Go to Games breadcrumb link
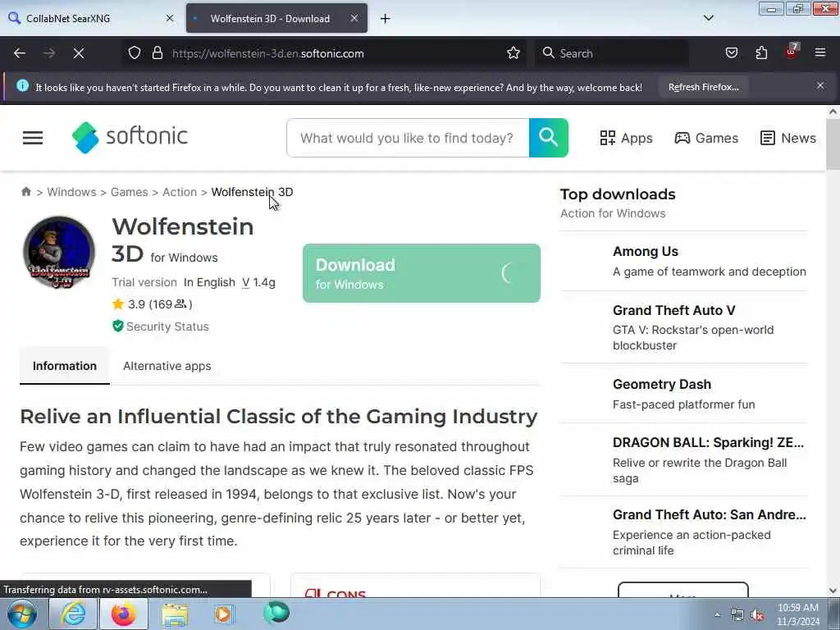This screenshot has height=630, width=840. coord(129,192)
